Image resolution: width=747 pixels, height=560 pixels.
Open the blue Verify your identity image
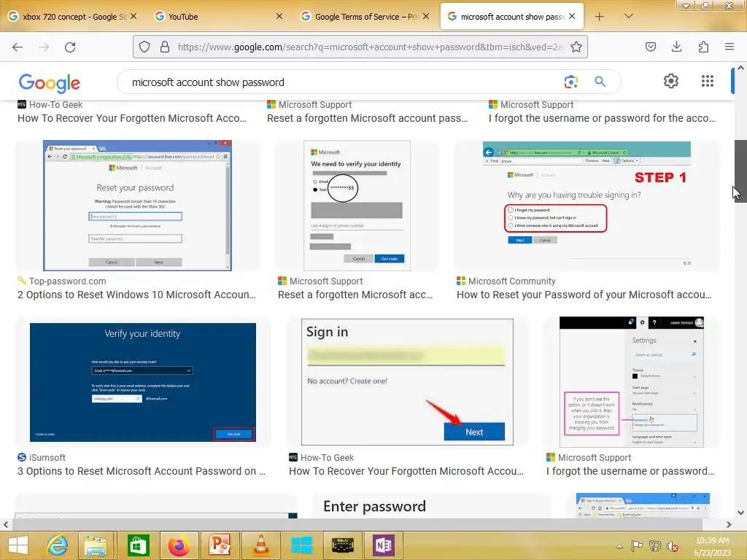tap(143, 382)
